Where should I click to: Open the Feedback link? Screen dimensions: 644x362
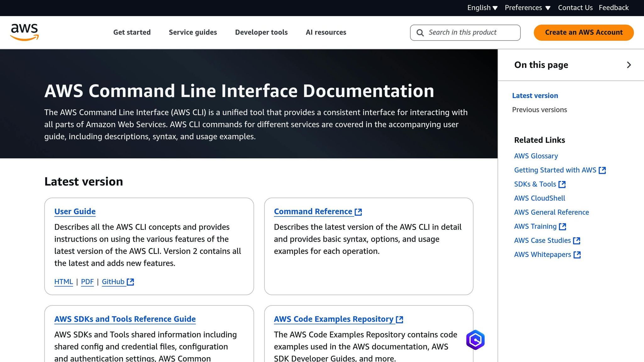coord(613,8)
